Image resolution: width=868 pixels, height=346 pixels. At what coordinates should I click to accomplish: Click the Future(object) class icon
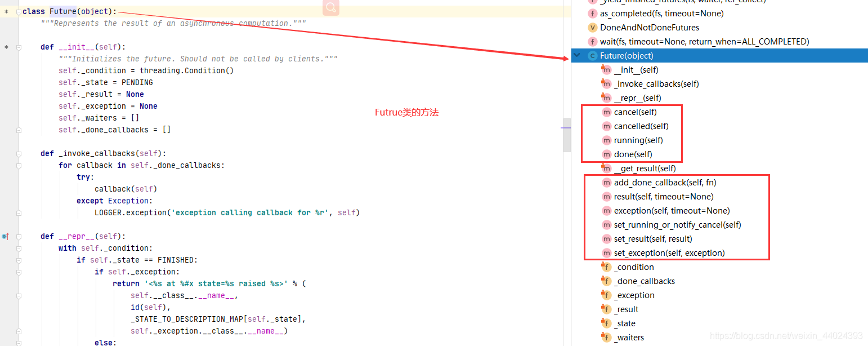click(592, 56)
